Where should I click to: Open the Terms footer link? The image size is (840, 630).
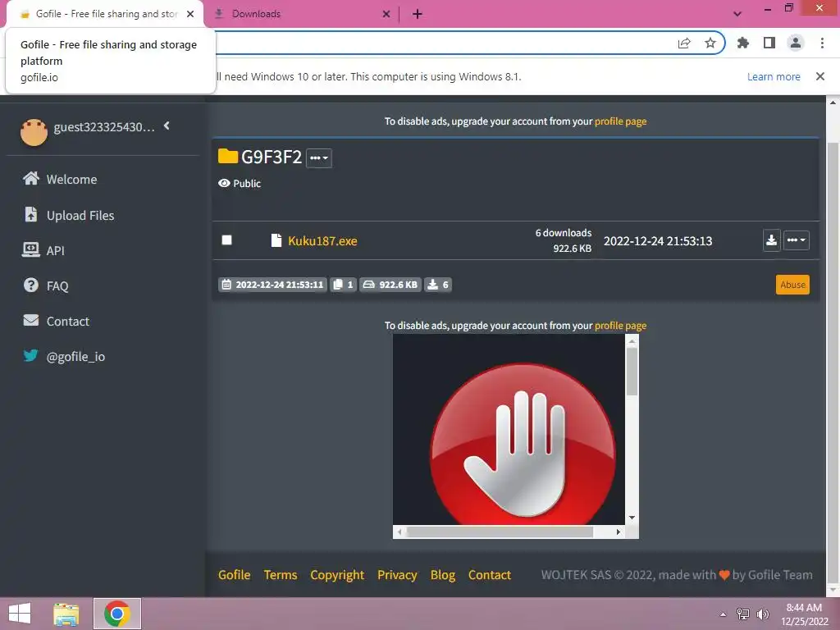[x=281, y=575]
